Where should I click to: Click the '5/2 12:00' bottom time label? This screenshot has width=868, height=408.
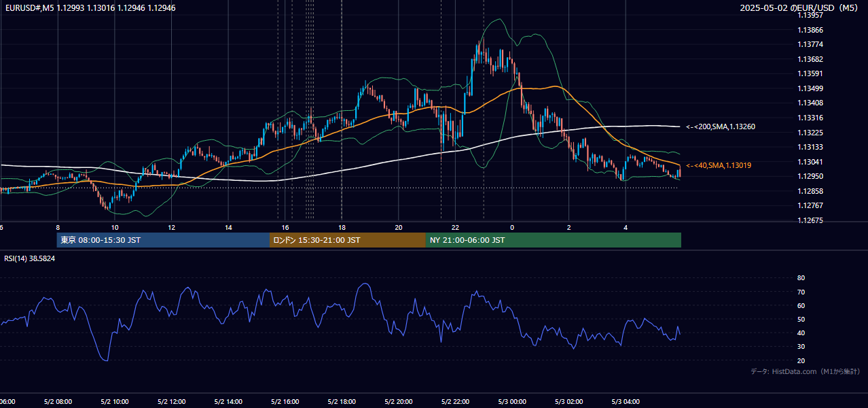click(171, 402)
